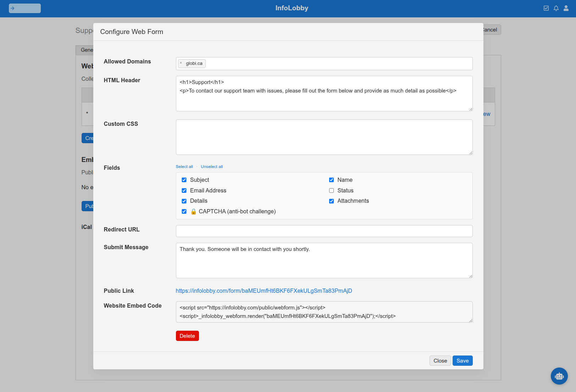The image size is (576, 392).
Task: Click into the Submit Message textarea
Action: 324,261
